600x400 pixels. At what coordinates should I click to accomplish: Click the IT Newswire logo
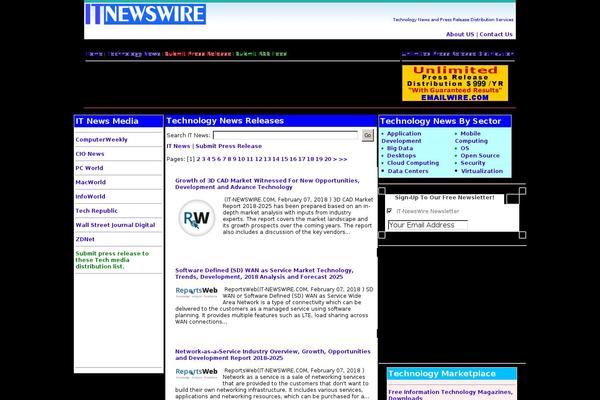click(145, 14)
